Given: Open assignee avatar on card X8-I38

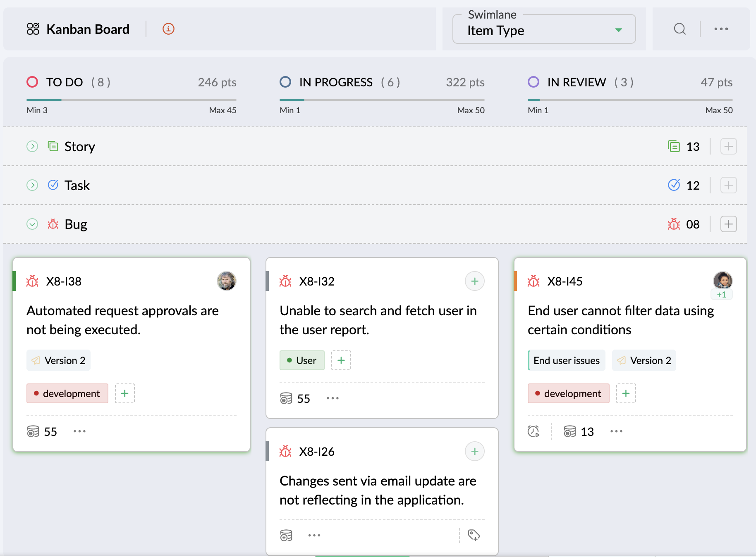Looking at the screenshot, I should 226,281.
